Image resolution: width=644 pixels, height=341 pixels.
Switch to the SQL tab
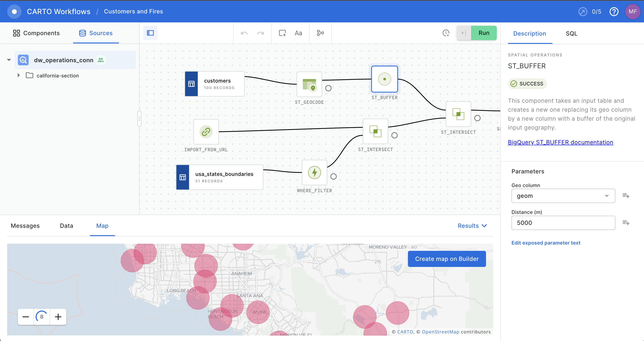point(571,33)
